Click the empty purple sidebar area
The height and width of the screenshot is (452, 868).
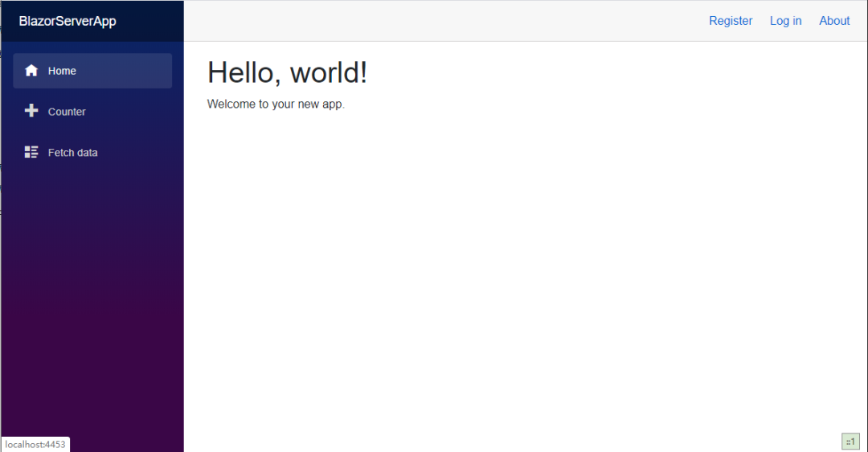click(x=92, y=306)
